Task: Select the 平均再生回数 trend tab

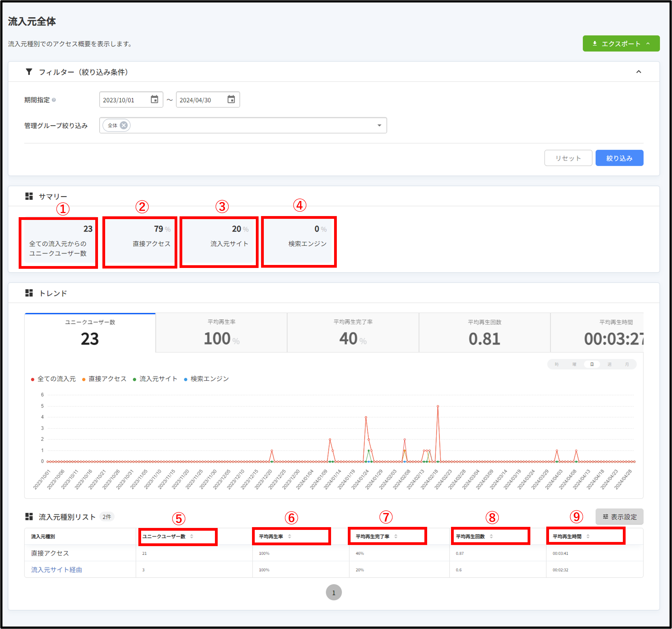Action: click(485, 333)
